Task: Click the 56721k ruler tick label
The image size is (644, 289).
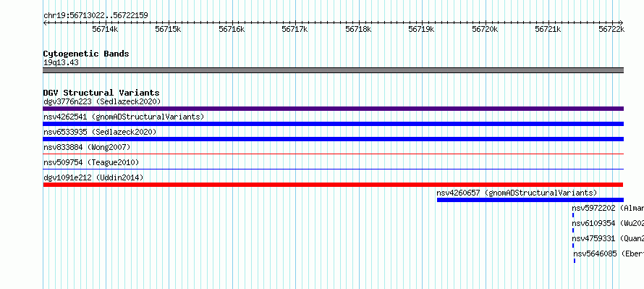Action: [548, 29]
